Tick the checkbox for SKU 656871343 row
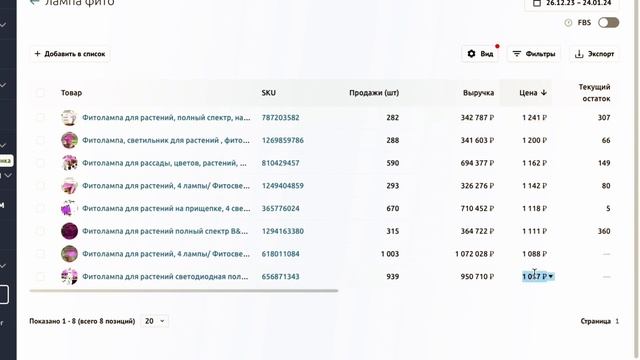Viewport: 640px width, 360px height. pyautogui.click(x=40, y=277)
